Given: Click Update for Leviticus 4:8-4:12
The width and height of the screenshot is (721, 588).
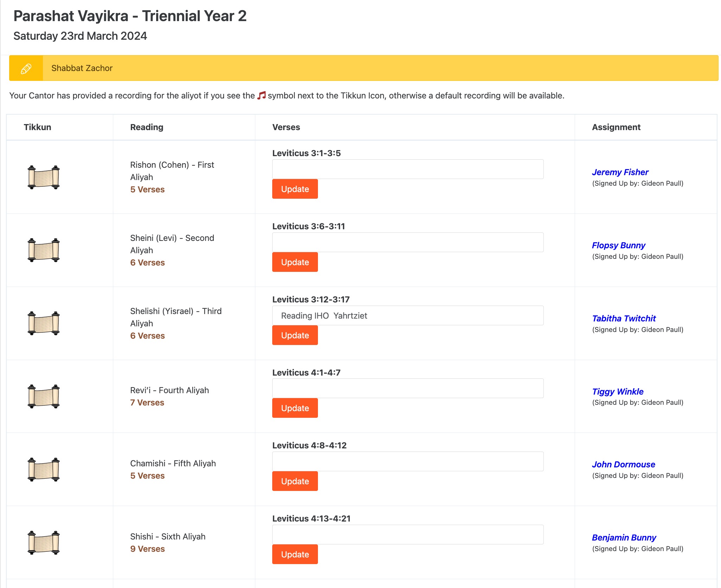Looking at the screenshot, I should pyautogui.click(x=295, y=481).
